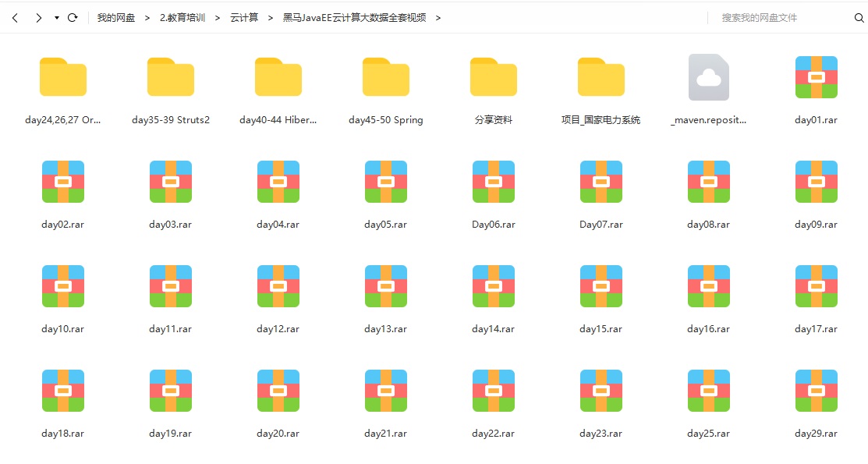The width and height of the screenshot is (868, 464).
Task: Expand chevron after 黑马JavaEE云计算大数据全套视频 breadcrumb
Action: (x=438, y=18)
